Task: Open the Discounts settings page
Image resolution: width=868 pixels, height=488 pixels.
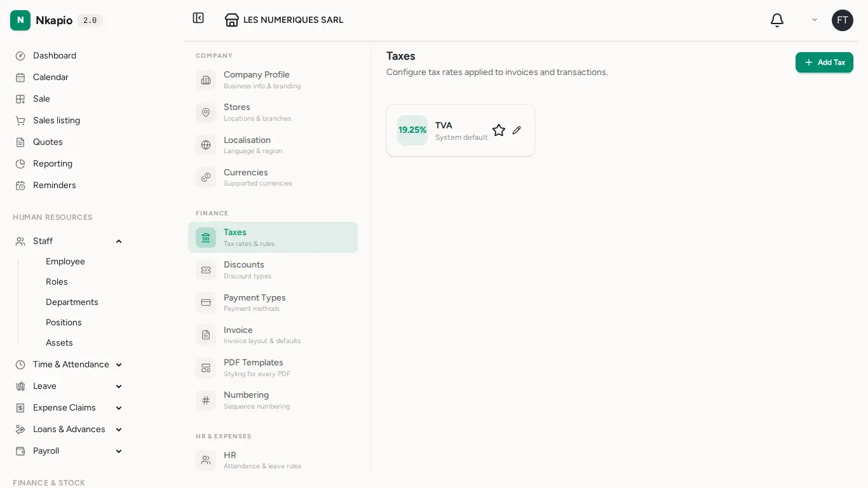Action: click(273, 270)
